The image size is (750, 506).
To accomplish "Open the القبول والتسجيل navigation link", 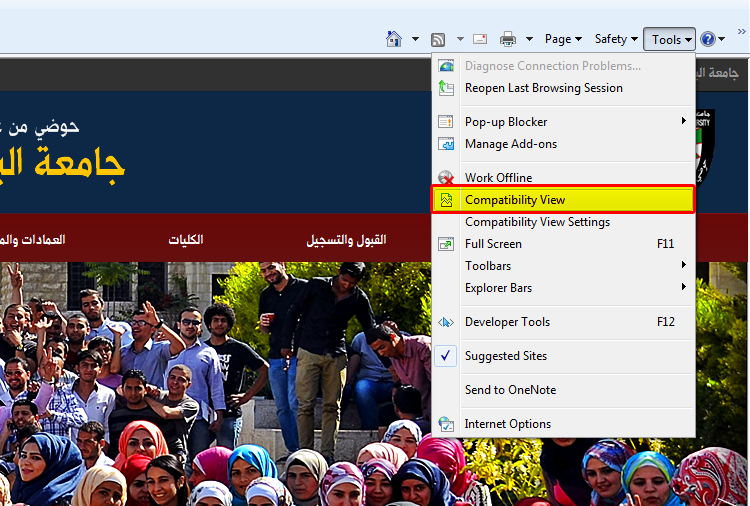I will (346, 240).
